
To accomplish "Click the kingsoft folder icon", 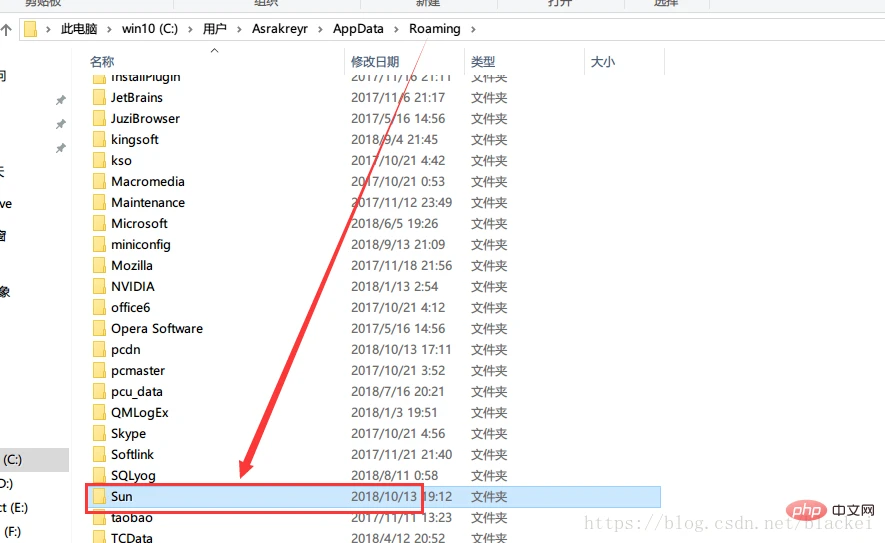I will 99,139.
